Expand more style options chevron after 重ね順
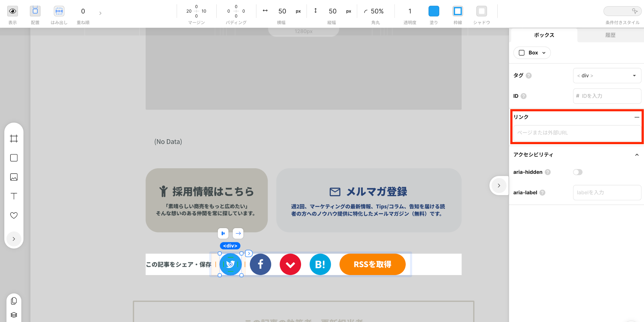This screenshot has width=644, height=322. [100, 13]
